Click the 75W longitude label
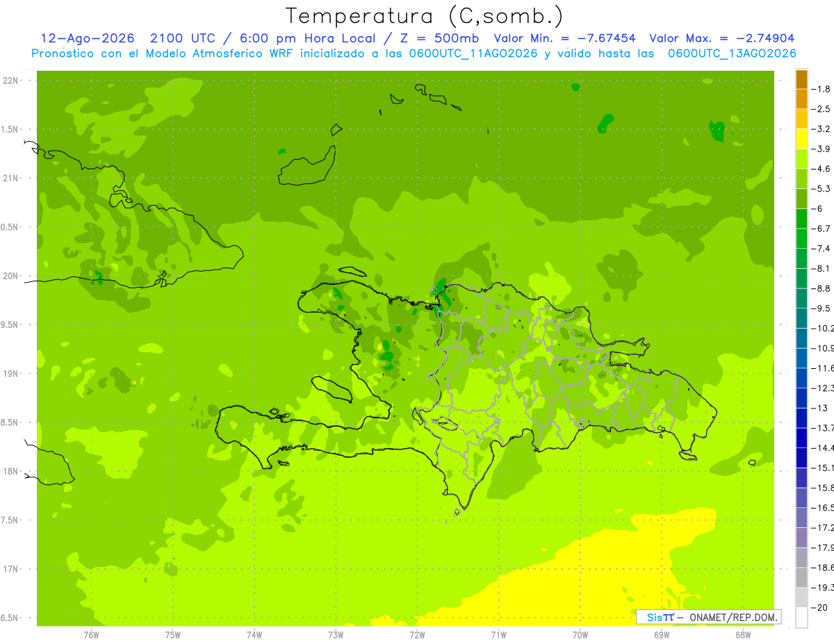 173,634
